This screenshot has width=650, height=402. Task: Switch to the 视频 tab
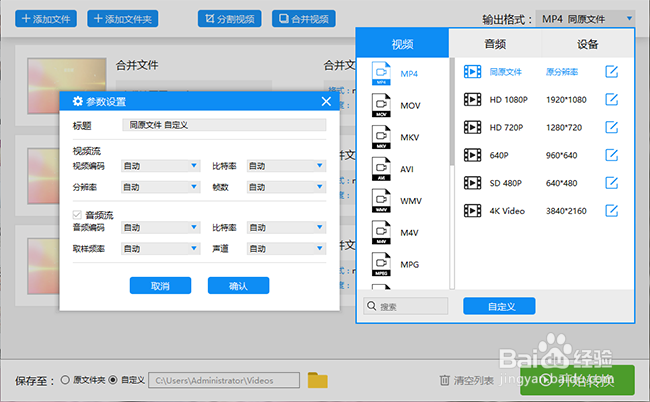click(403, 44)
